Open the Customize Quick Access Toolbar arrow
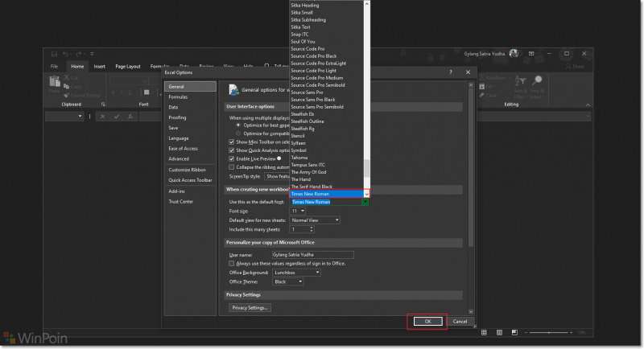 pyautogui.click(x=92, y=54)
